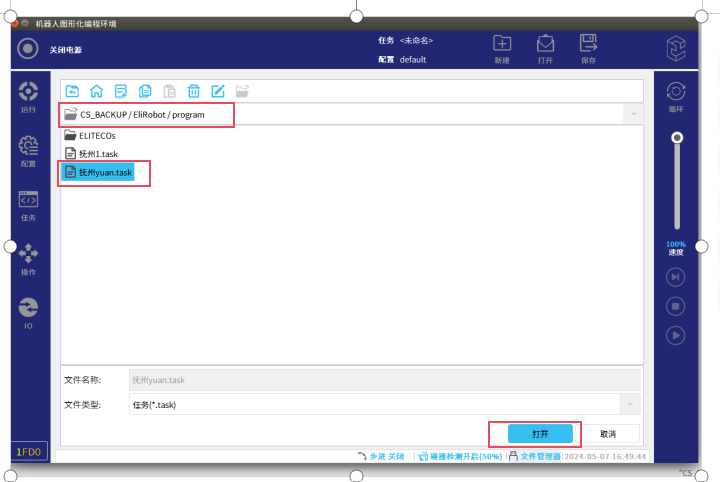Open the 配置 (Configuration) sidebar panel

tap(28, 150)
